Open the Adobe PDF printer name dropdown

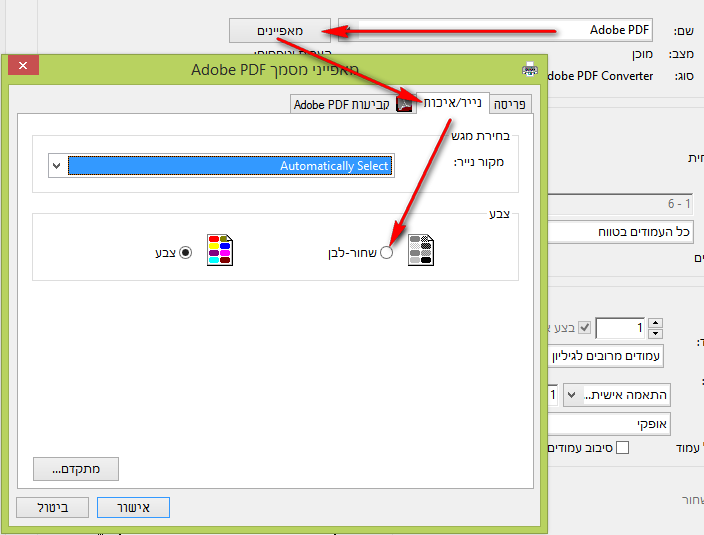coord(495,30)
